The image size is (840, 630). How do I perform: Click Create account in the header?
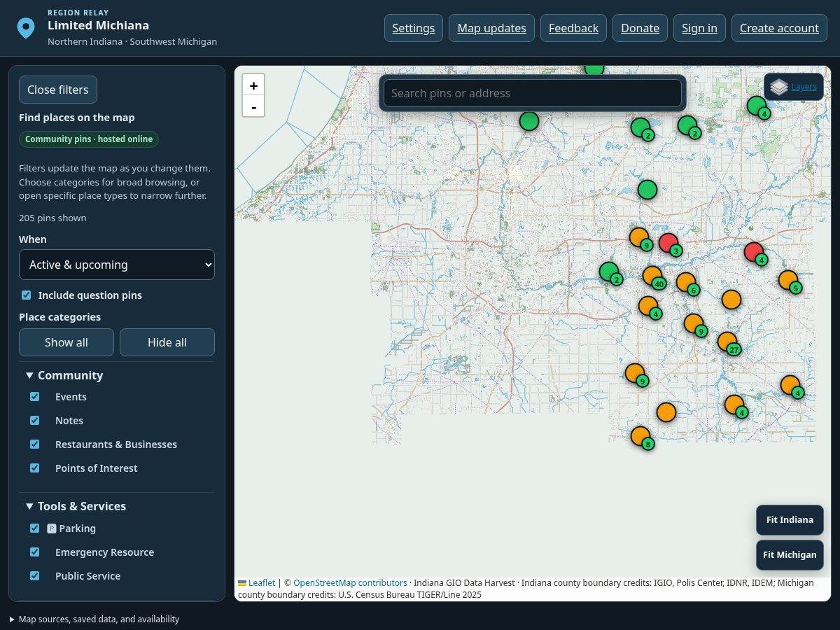coord(779,28)
